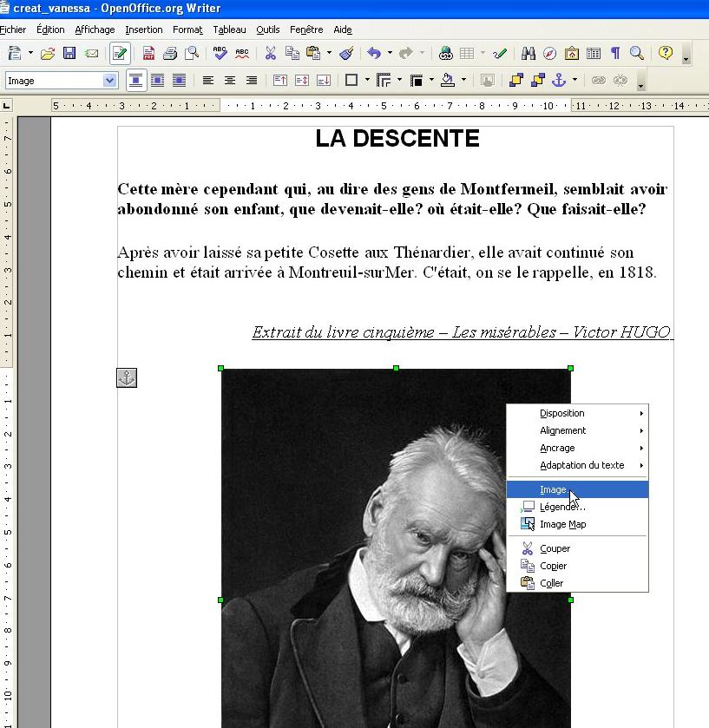Align the image to the right

252,81
